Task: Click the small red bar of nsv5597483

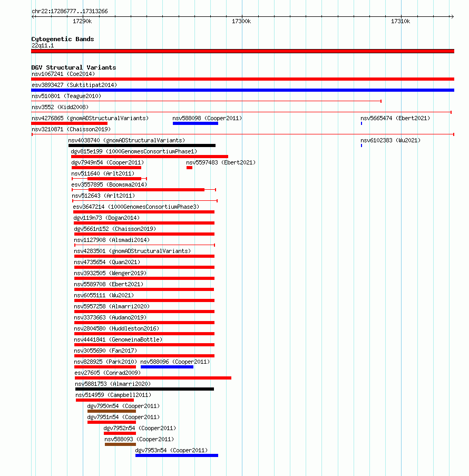Action: click(189, 168)
